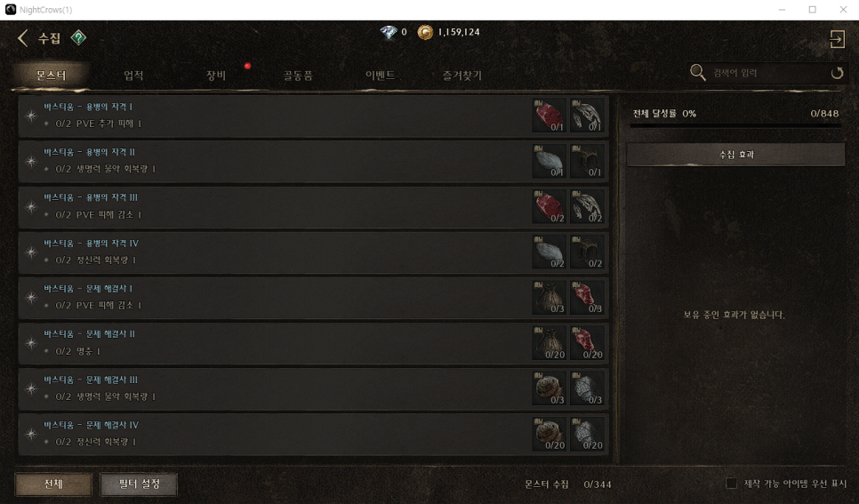Click the exit door icon at top right
Viewport: 859px width, 504px height.
coord(837,39)
